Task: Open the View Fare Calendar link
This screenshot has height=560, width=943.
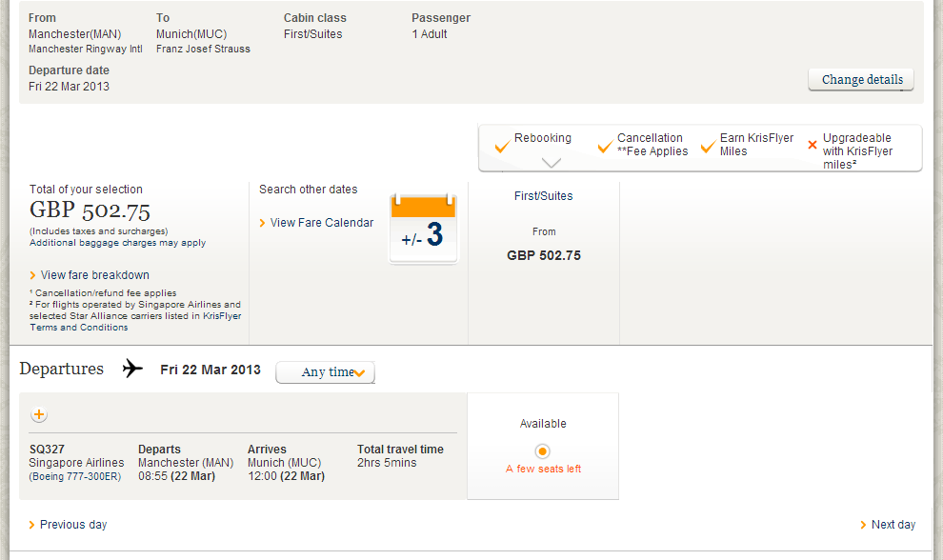Action: click(x=322, y=223)
